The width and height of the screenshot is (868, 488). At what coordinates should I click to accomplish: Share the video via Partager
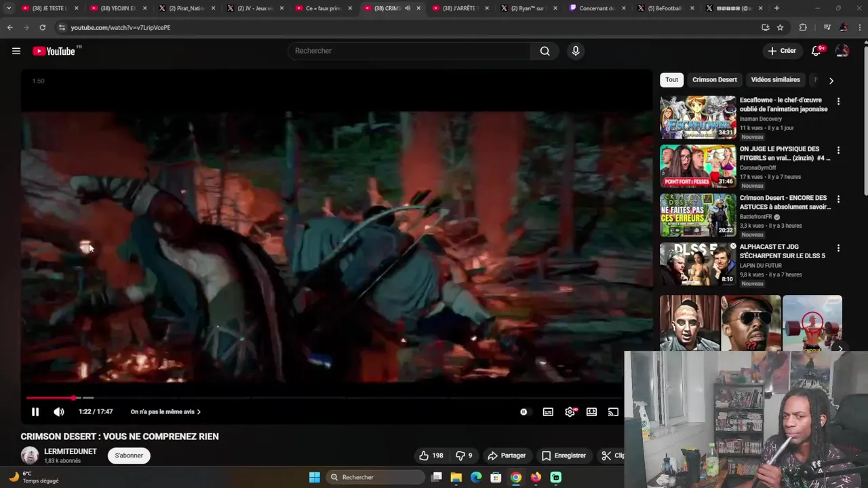tap(507, 455)
